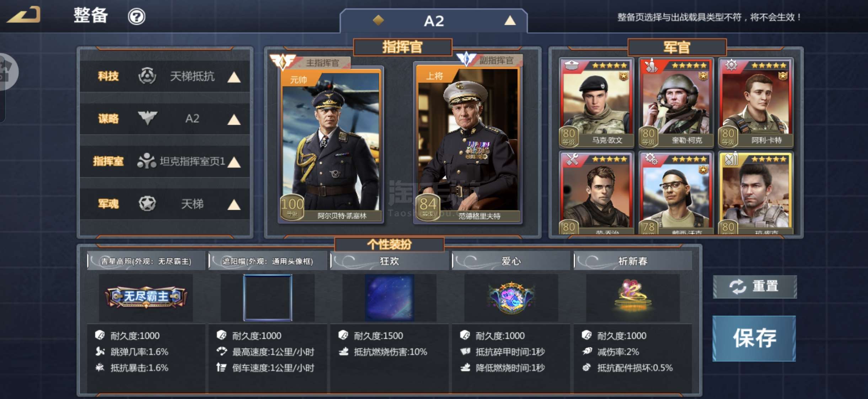Select the 无尽霸主 title badge
The image size is (868, 399).
coord(146,297)
